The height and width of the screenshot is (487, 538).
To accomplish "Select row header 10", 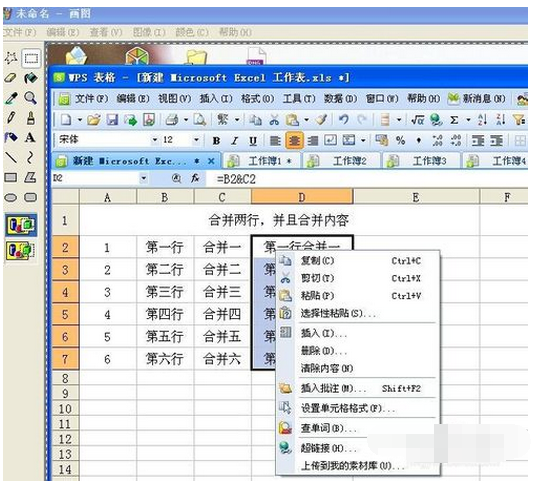I will (65, 409).
